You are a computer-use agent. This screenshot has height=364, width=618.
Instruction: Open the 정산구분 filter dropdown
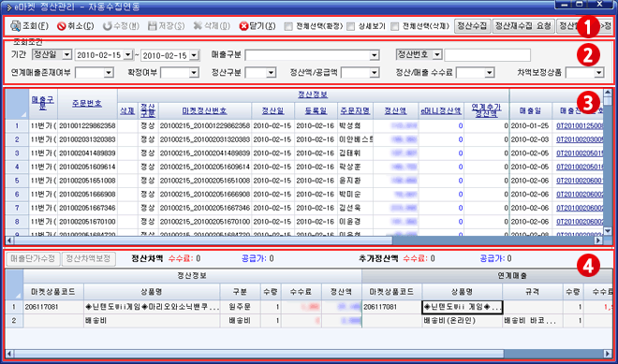pos(271,72)
